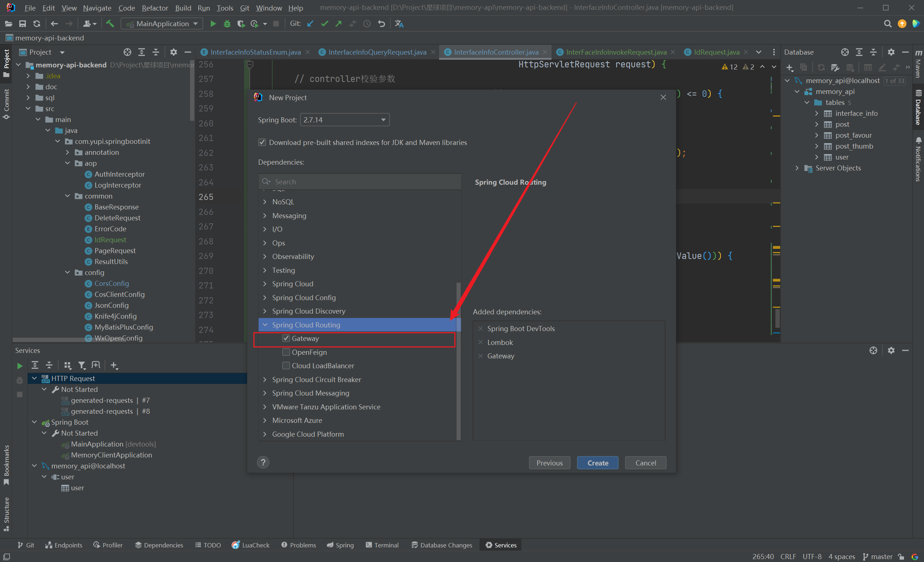Expand the Spring Cloud Discovery category
This screenshot has width=924, height=562.
[265, 311]
